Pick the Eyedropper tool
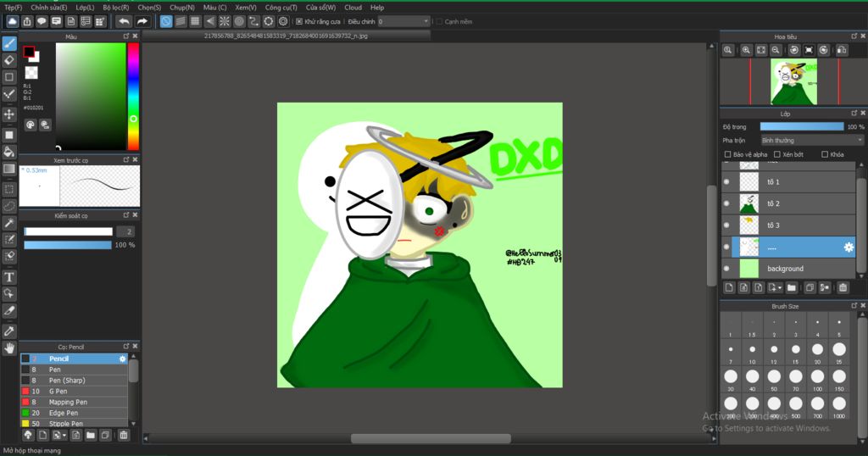The height and width of the screenshot is (456, 868). [9, 331]
